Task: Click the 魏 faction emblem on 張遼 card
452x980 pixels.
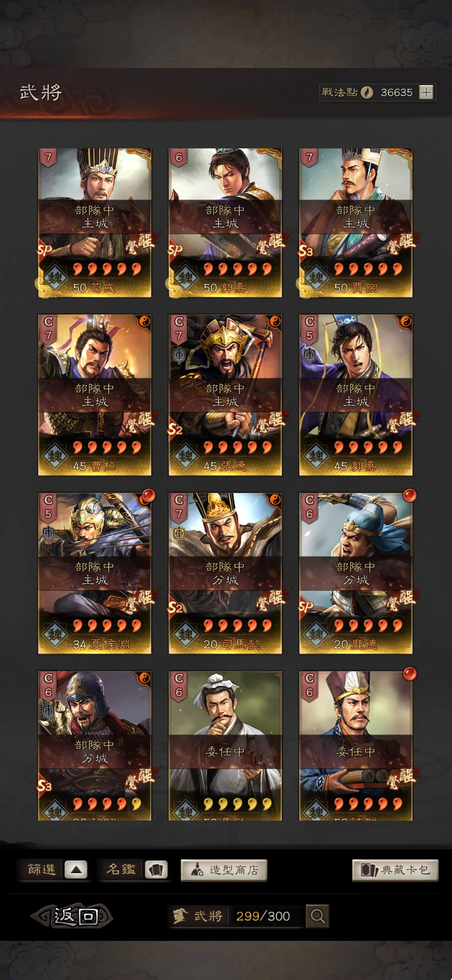Action: point(186,456)
